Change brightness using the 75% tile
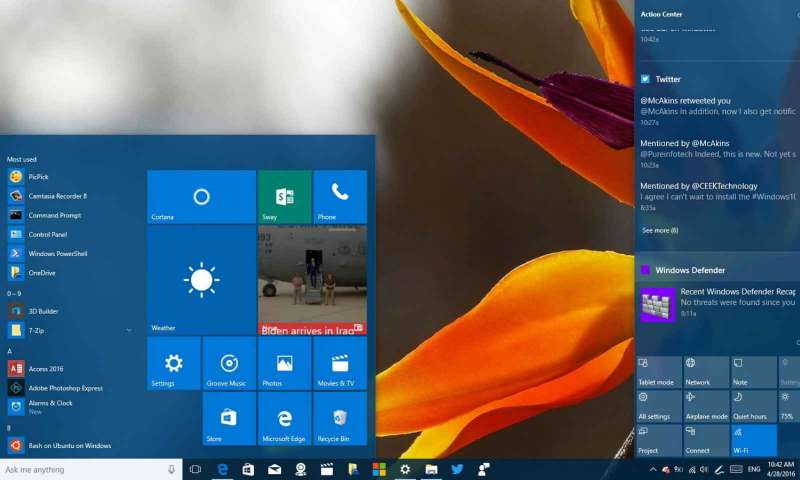800x480 pixels. click(789, 406)
